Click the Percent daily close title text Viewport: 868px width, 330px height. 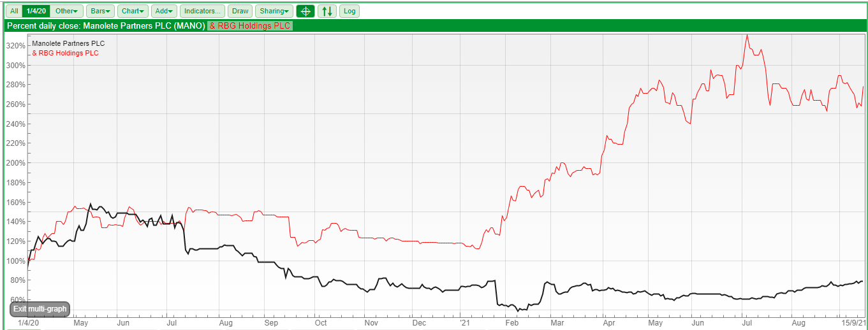click(105, 25)
